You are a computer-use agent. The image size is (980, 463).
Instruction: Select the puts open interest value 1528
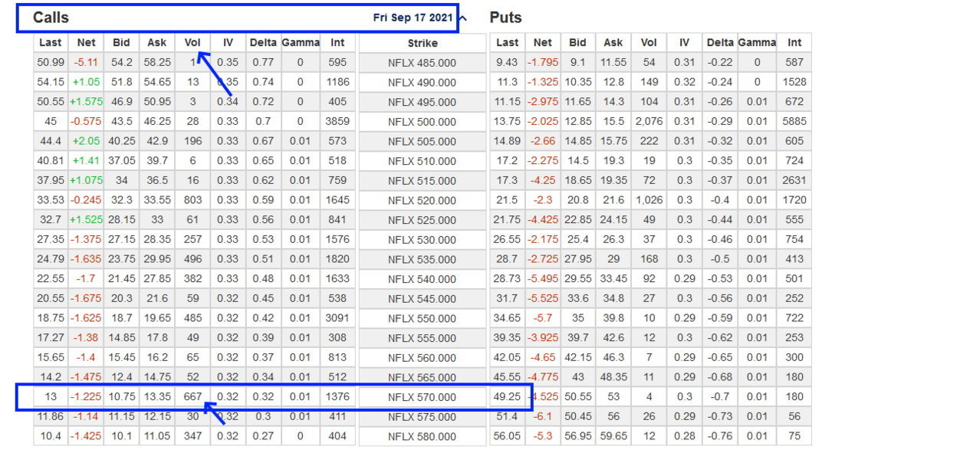(794, 82)
